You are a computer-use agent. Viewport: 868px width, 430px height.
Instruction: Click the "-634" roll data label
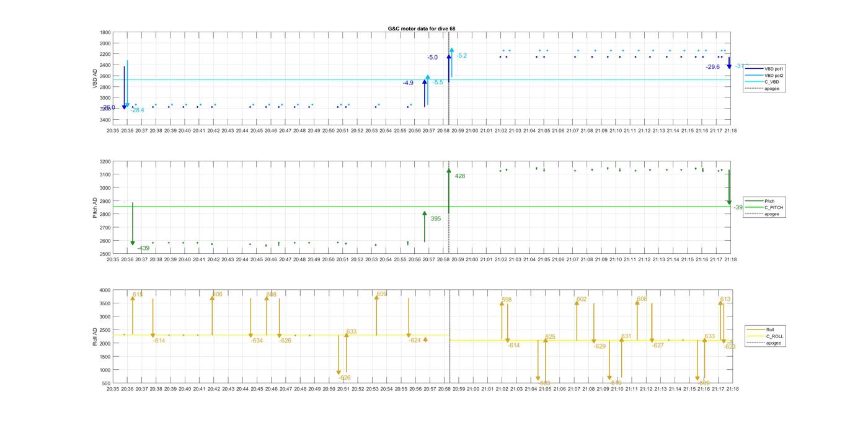[257, 340]
